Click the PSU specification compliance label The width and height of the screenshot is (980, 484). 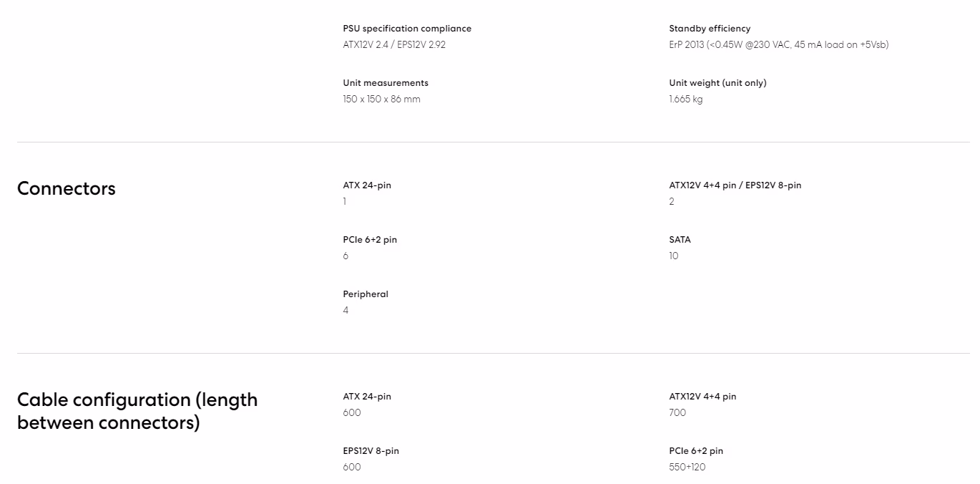tap(407, 29)
